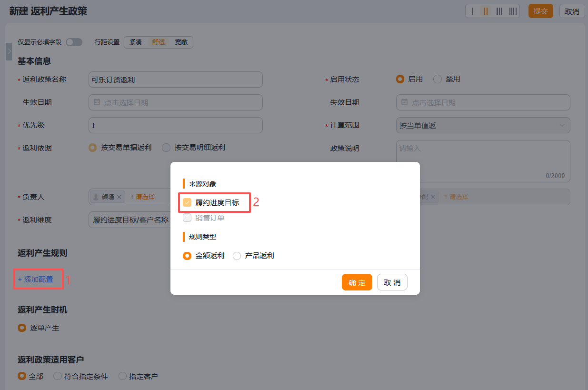Click calendar icon in 失效日期 field
Image resolution: width=588 pixels, height=390 pixels.
(405, 102)
